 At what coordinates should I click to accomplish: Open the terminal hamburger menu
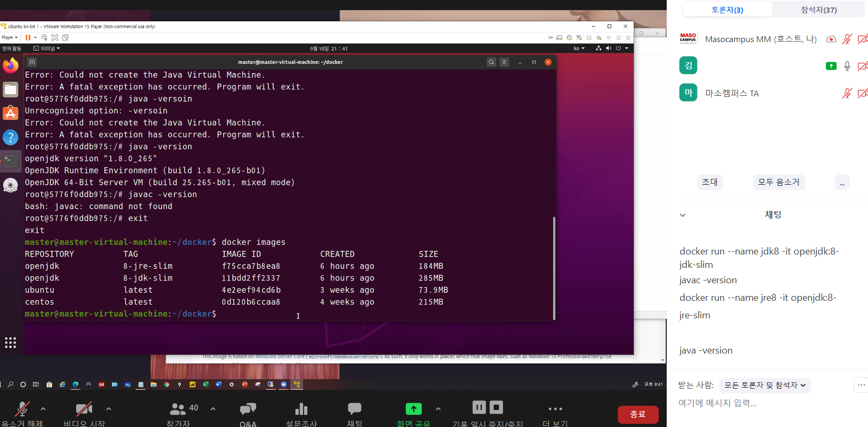pyautogui.click(x=504, y=62)
